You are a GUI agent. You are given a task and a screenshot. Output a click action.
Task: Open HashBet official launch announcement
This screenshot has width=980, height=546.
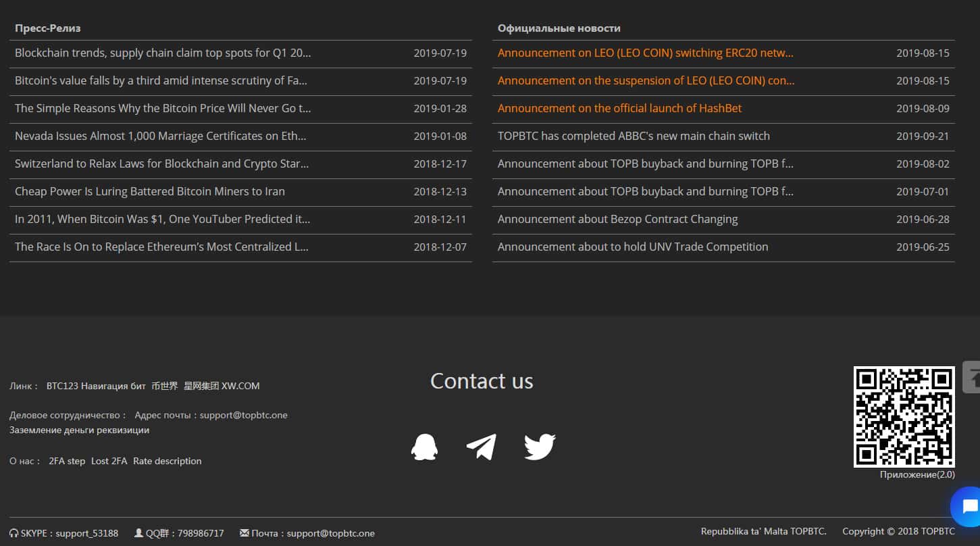(x=619, y=108)
